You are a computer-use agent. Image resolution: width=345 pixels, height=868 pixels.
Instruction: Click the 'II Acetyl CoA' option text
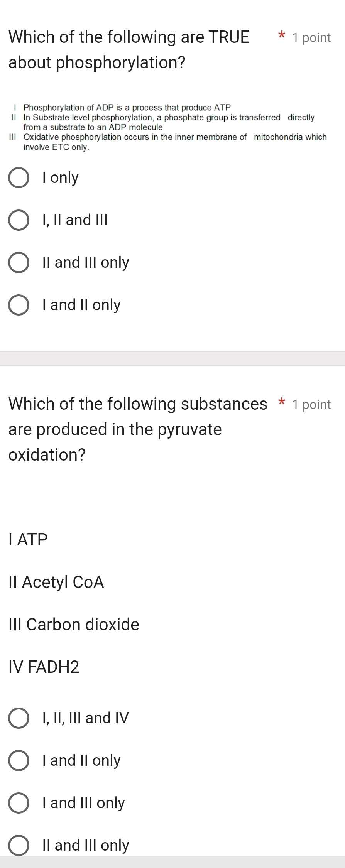[56, 582]
